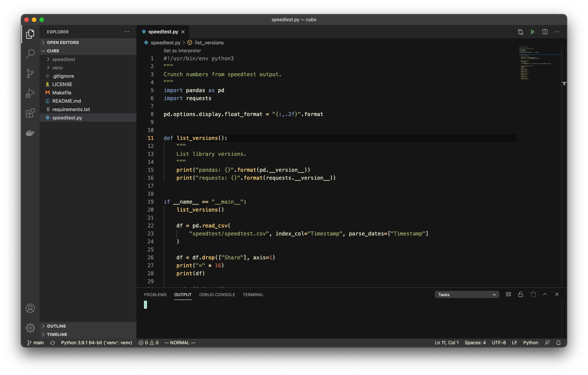Switch to the PROBLEMS tab
This screenshot has width=588, height=375.
click(x=155, y=295)
